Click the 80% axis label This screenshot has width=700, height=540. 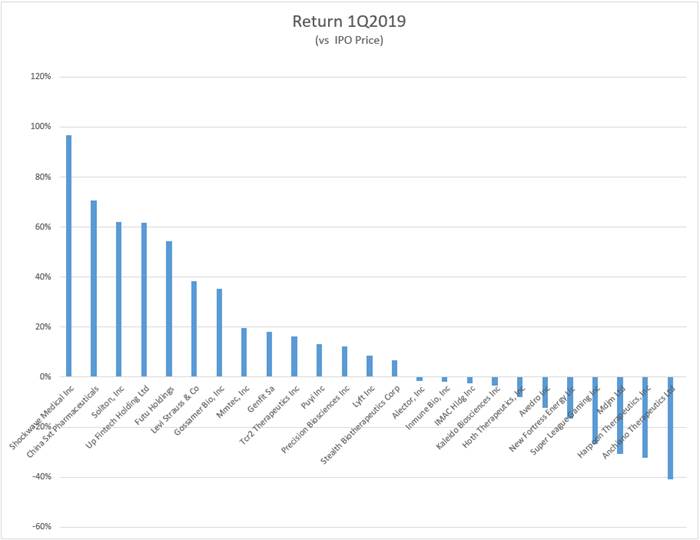point(43,177)
